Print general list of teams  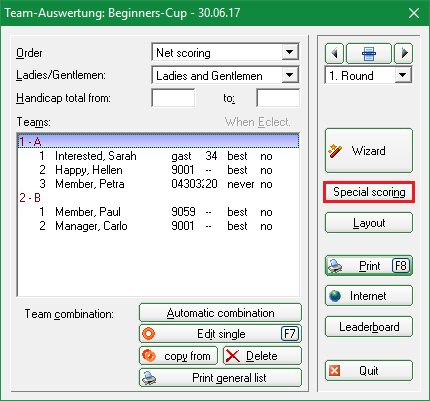[220, 378]
